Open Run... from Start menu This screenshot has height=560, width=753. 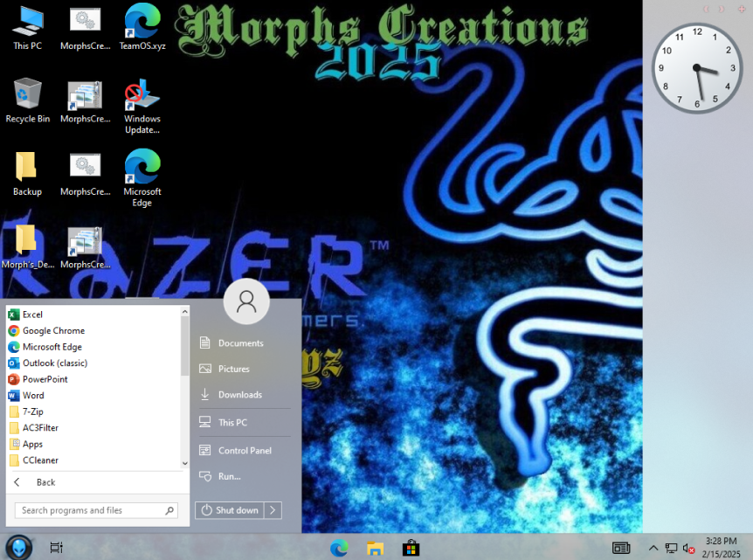(x=244, y=476)
